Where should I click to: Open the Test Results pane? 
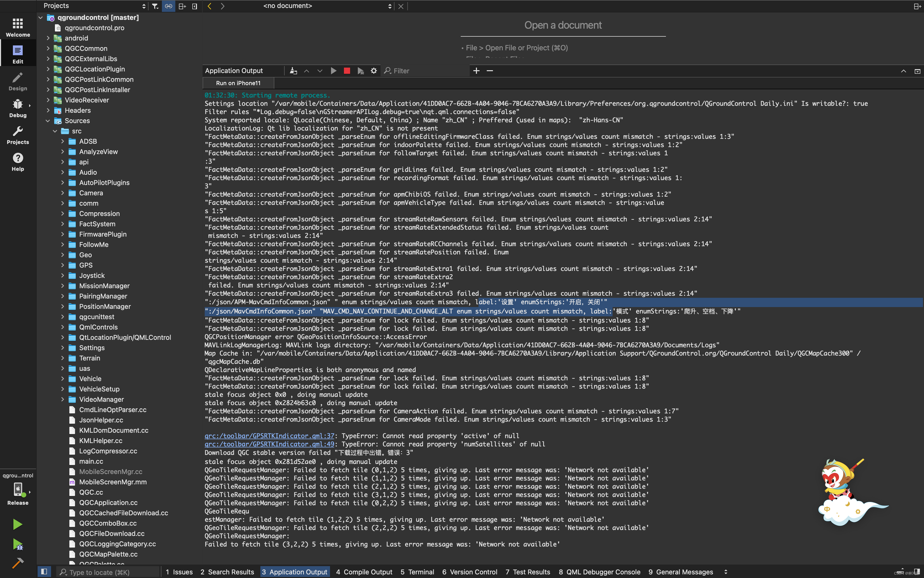(528, 572)
